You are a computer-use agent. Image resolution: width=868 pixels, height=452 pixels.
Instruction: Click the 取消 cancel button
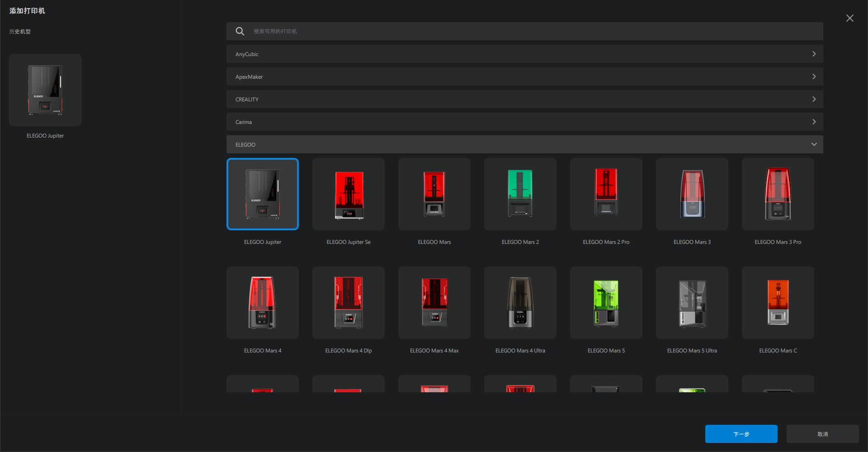coord(823,434)
